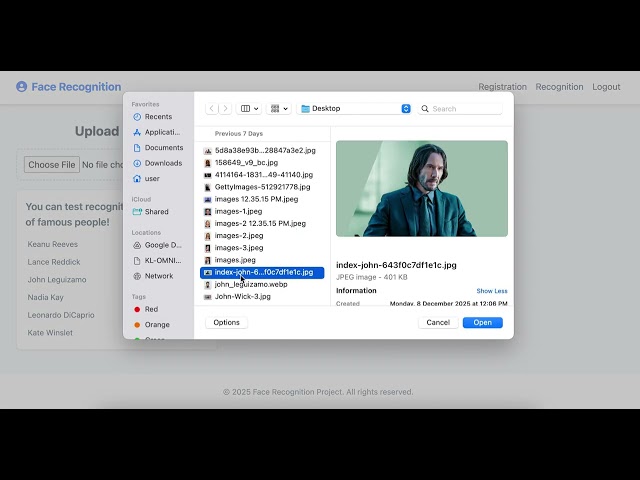Image resolution: width=640 pixels, height=480 pixels.
Task: Open the Desktop location popup menu
Action: 354,109
